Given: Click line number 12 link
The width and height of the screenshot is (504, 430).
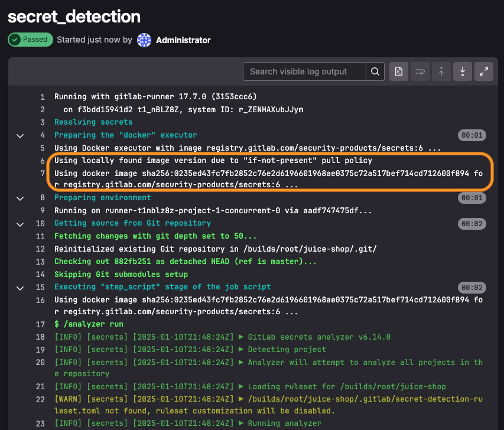Looking at the screenshot, I should click(x=40, y=249).
